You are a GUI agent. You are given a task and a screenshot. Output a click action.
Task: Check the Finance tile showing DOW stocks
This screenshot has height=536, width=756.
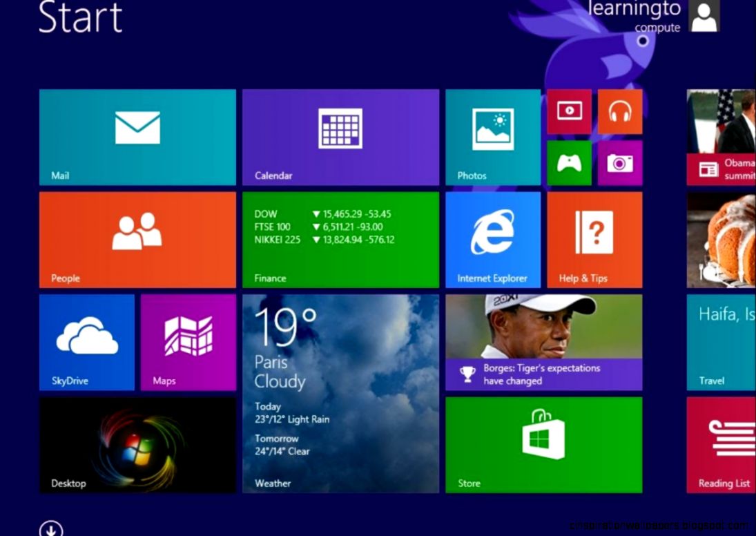click(x=340, y=238)
